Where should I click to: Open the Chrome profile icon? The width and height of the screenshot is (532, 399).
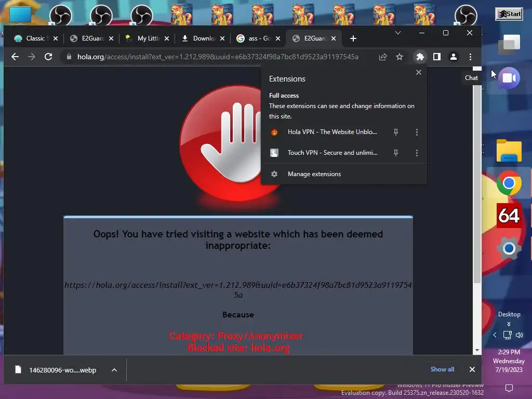coord(453,57)
